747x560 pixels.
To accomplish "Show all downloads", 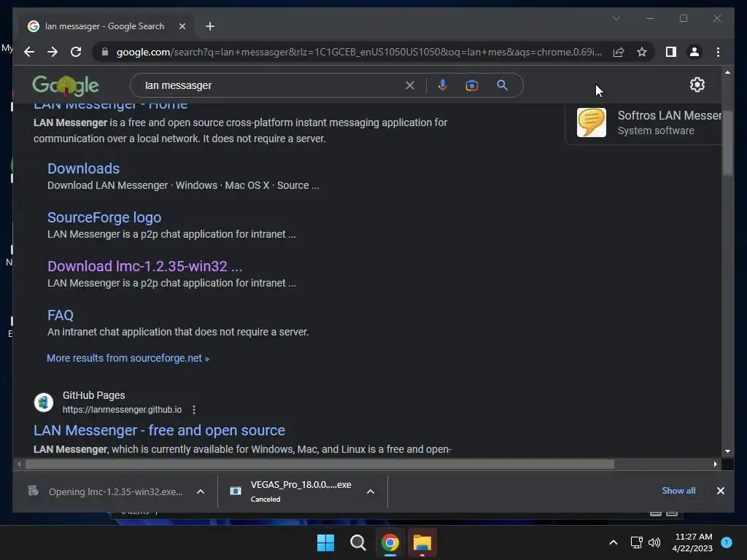I will point(678,491).
